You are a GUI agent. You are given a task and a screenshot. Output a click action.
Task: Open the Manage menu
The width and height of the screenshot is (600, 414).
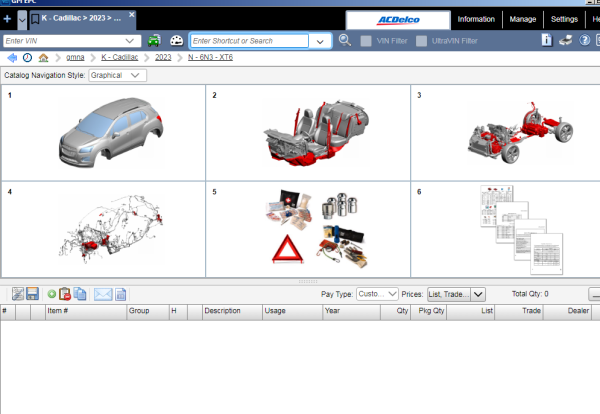tap(523, 19)
